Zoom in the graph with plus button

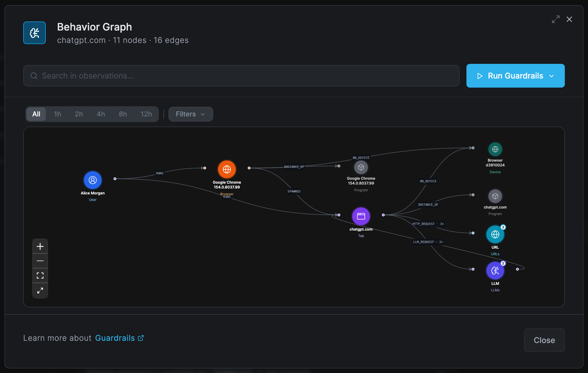[x=40, y=246]
